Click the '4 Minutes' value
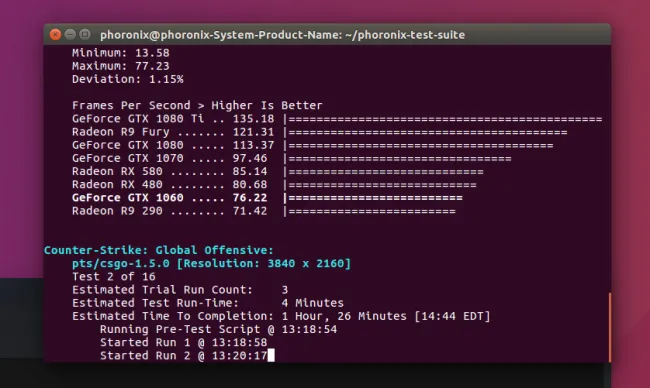This screenshot has height=388, width=650. tap(313, 303)
